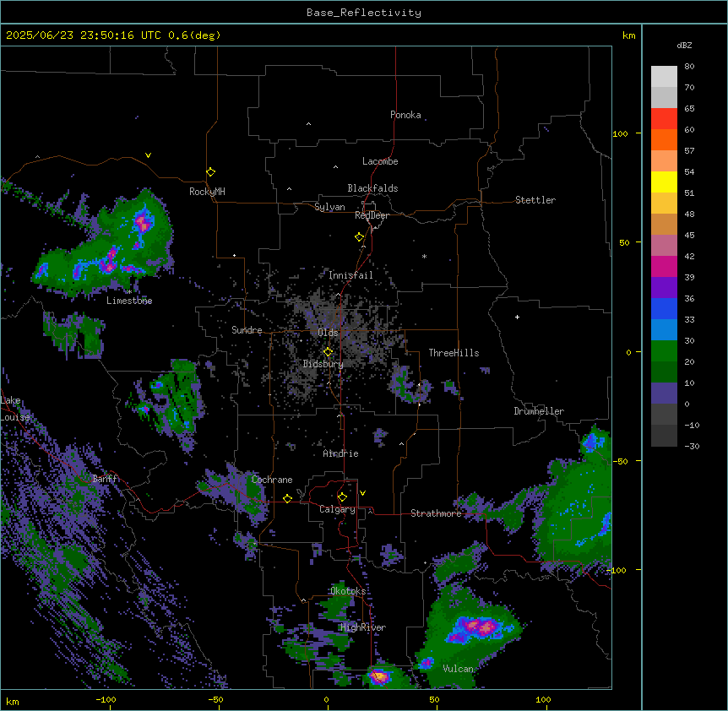Image resolution: width=728 pixels, height=711 pixels.
Task: Click the 80 value in the dBZ legend
Action: [x=689, y=67]
